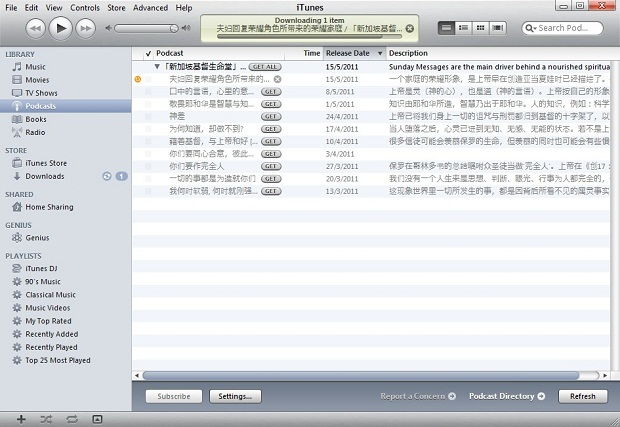Click the Downloads activity spinner icon
This screenshot has height=427, width=620.
click(107, 176)
